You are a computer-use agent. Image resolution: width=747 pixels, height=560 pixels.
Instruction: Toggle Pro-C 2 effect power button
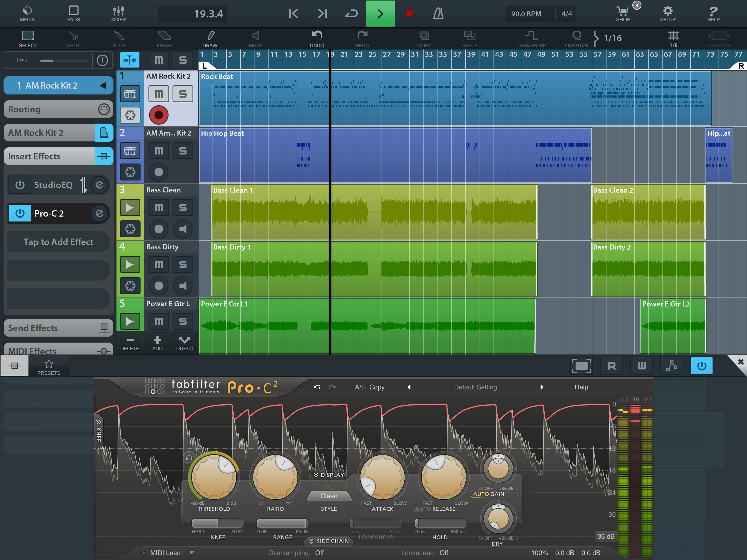pos(20,214)
